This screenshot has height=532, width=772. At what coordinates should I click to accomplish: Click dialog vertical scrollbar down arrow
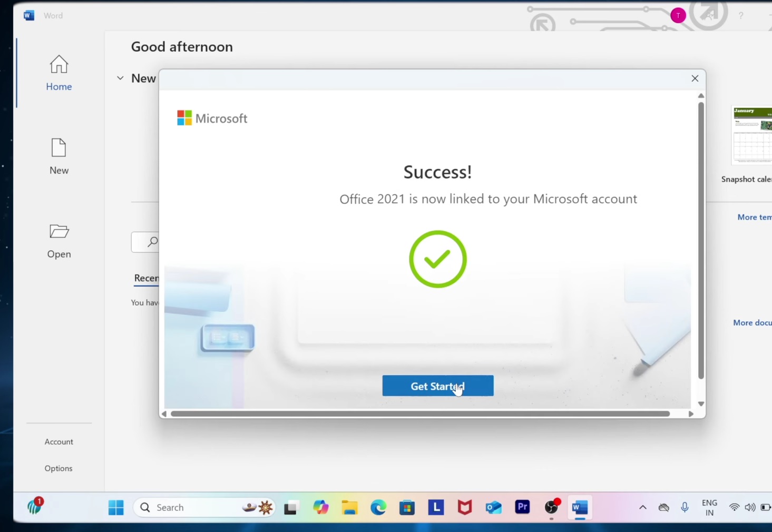[701, 404]
